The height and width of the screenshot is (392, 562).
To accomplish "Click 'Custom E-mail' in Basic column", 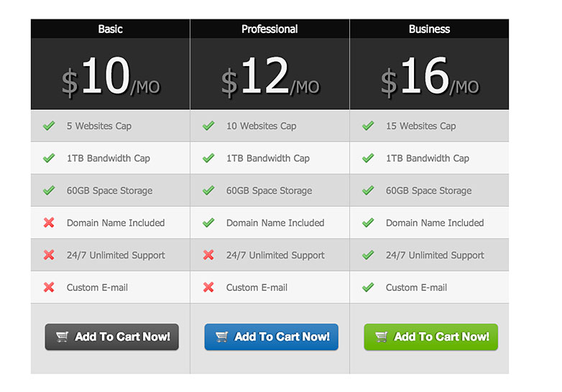I will [97, 287].
